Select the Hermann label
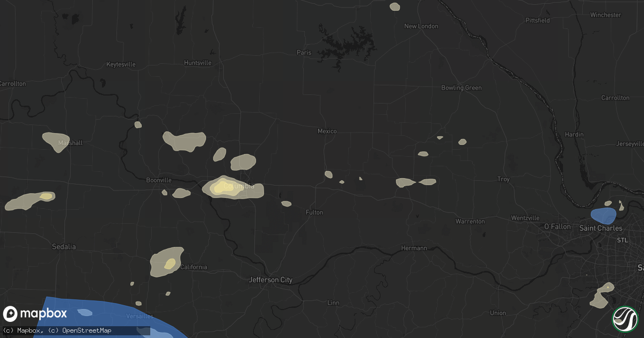This screenshot has width=644, height=338. coord(414,248)
